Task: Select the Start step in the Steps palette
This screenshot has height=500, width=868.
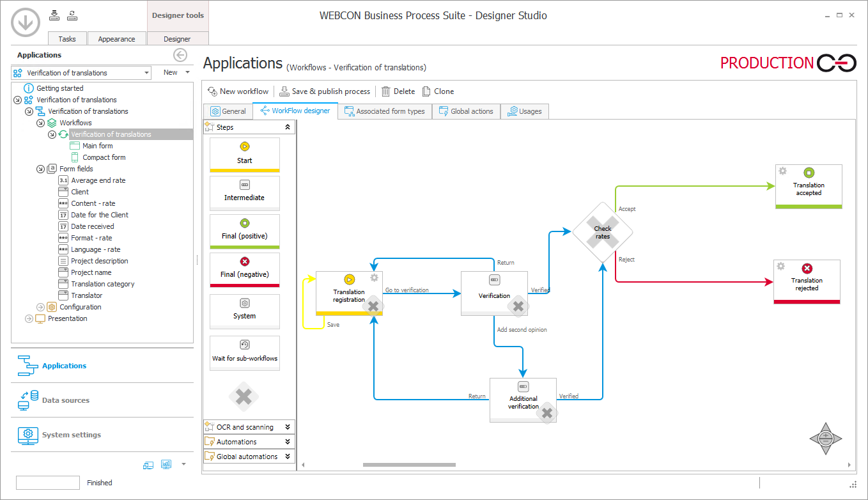Action: pos(245,155)
